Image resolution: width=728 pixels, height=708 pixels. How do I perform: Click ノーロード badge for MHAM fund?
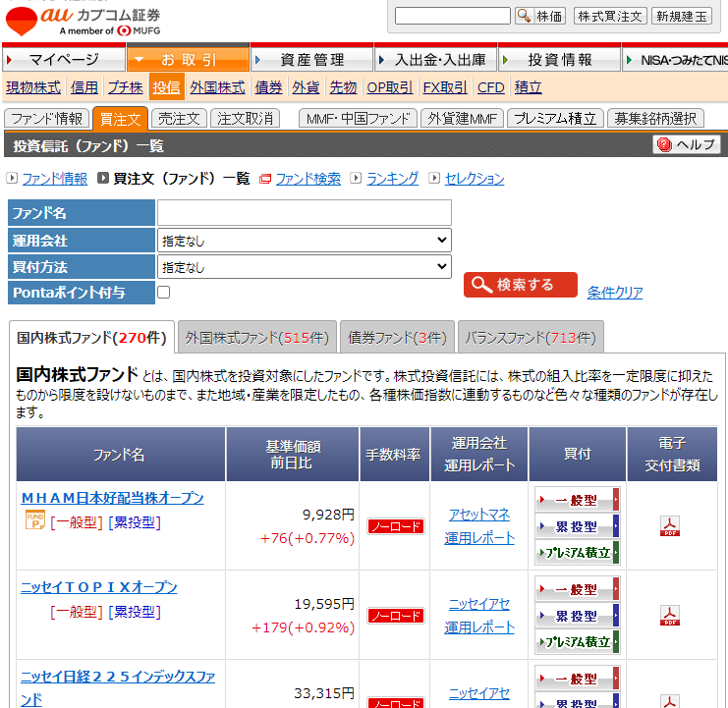tap(396, 526)
